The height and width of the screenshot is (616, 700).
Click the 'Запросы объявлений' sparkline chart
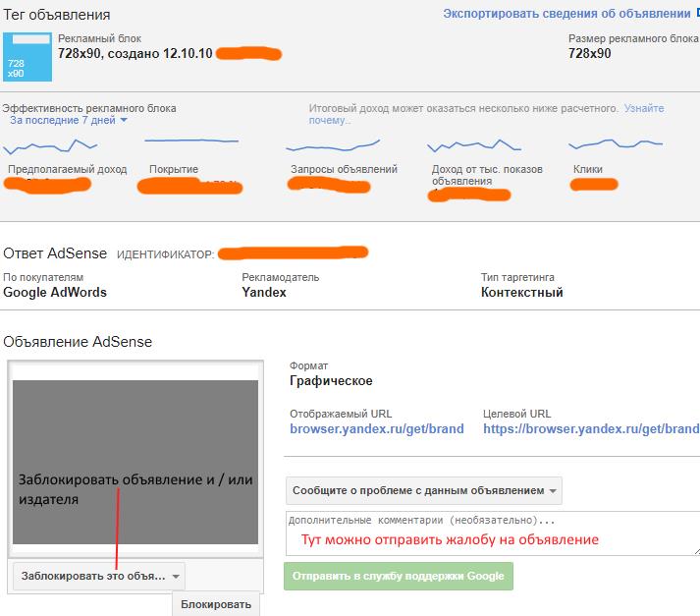click(x=333, y=145)
